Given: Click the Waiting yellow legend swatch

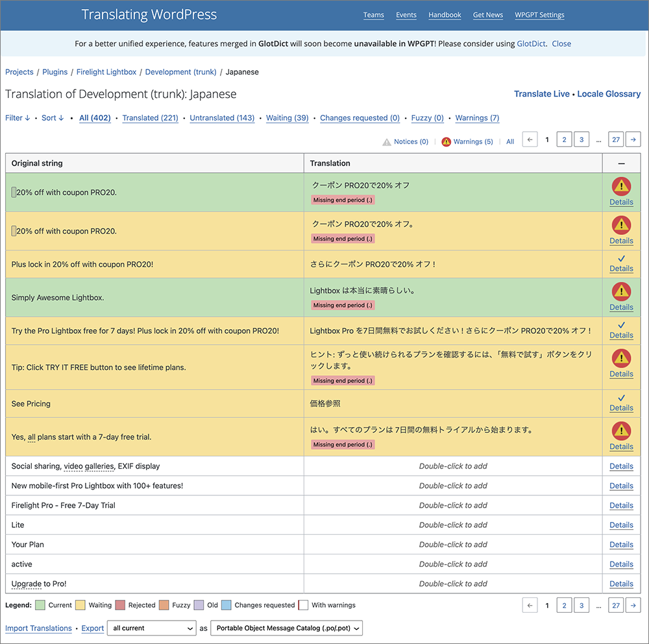Looking at the screenshot, I should point(80,606).
